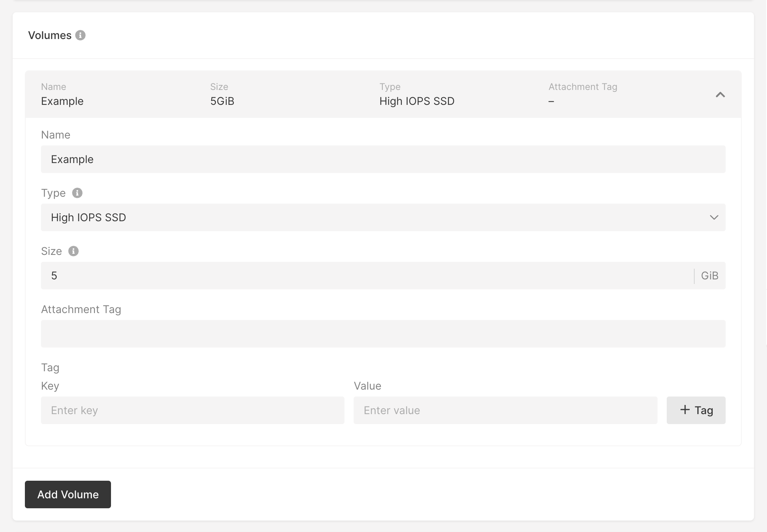The height and width of the screenshot is (532, 767).
Task: Click the + Tag button
Action: (696, 410)
